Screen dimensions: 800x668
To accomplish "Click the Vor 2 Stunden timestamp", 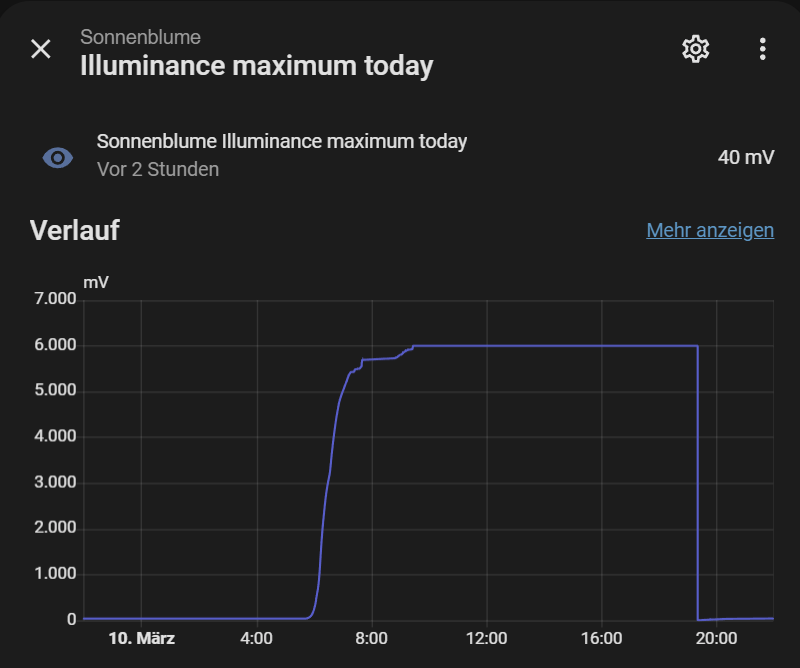I will coord(158,170).
